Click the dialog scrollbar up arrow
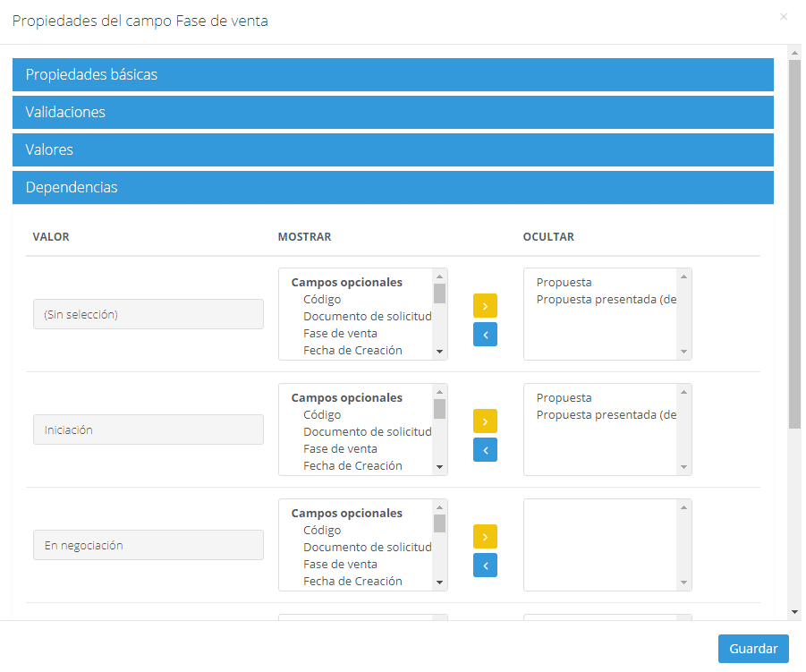The image size is (806, 672). [794, 53]
